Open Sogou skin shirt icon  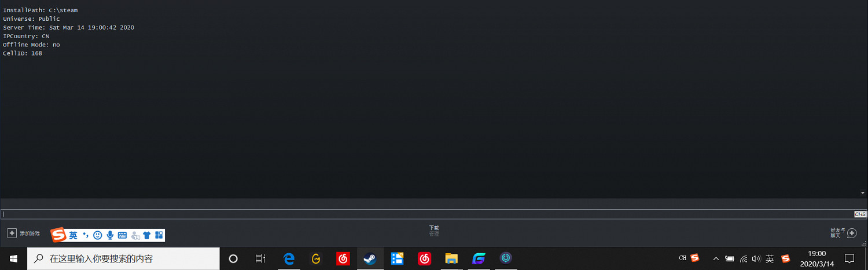click(x=147, y=235)
